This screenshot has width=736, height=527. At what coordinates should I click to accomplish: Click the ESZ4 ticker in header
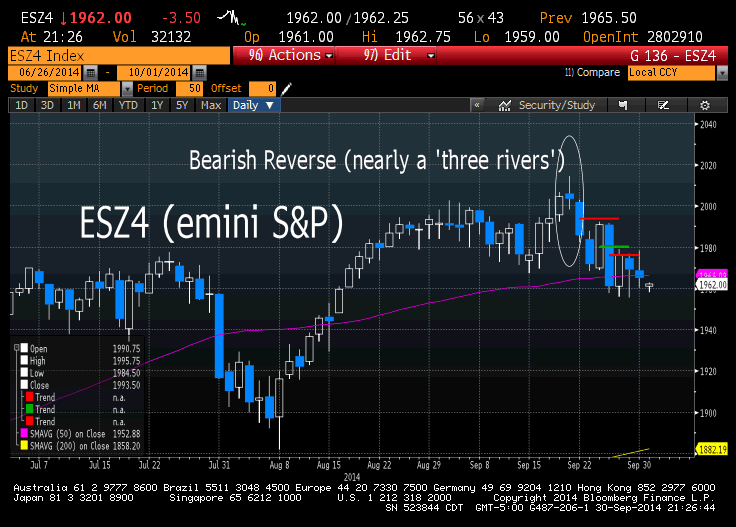point(37,18)
